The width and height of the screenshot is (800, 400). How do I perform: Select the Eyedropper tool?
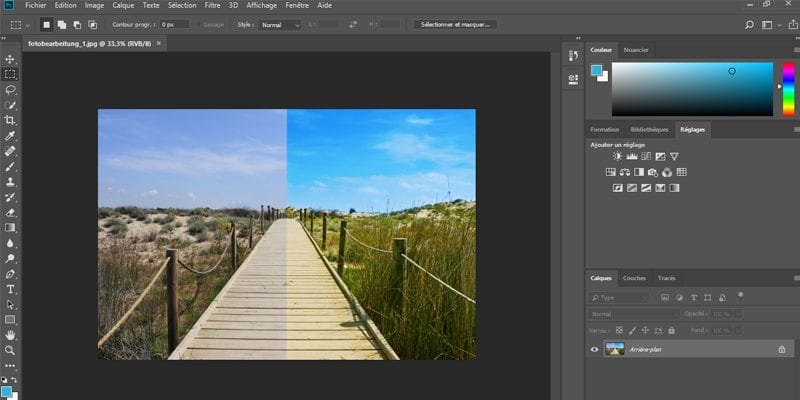pos(10,136)
